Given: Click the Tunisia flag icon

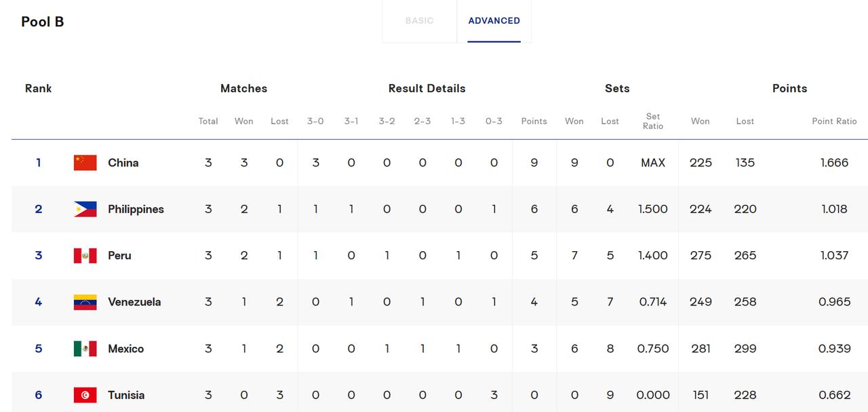Looking at the screenshot, I should [x=85, y=395].
